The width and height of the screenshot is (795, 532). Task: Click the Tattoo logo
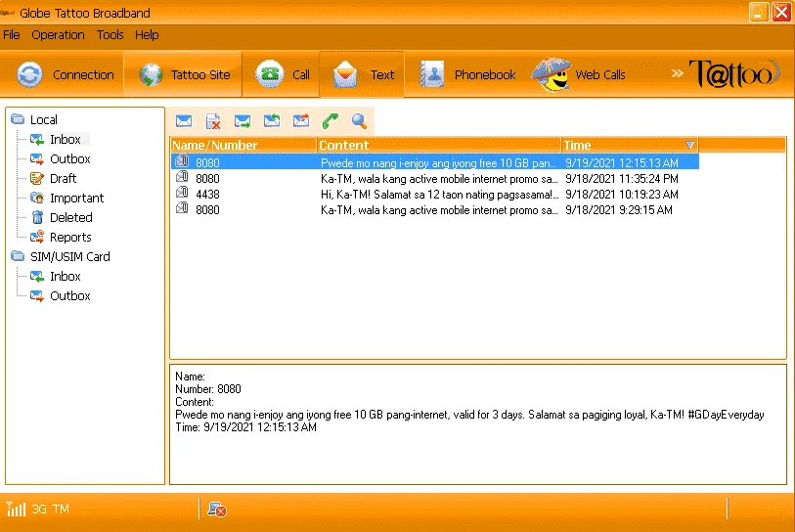coord(734,74)
